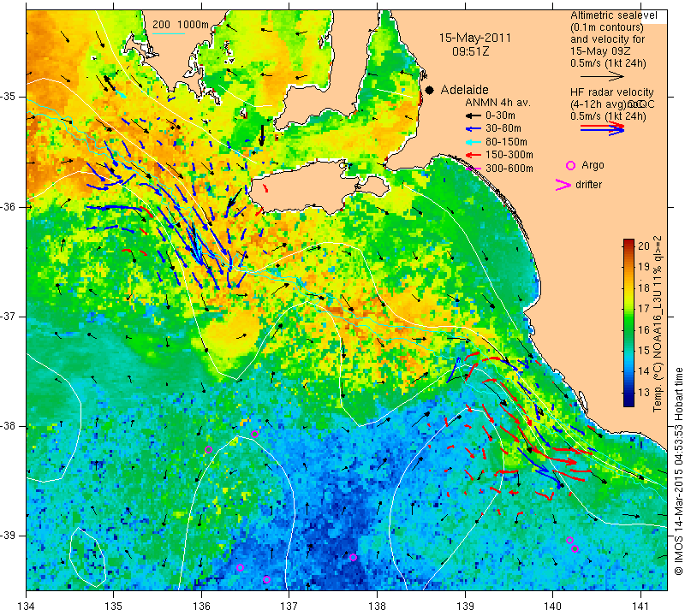Screen dimensions: 685x616
Task: Click the Argo float circle near 136.7°E 39.4°S
Action: click(x=266, y=580)
